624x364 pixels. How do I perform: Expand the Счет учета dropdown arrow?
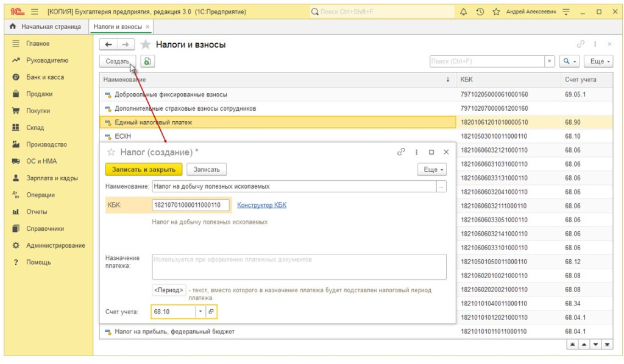(200, 312)
